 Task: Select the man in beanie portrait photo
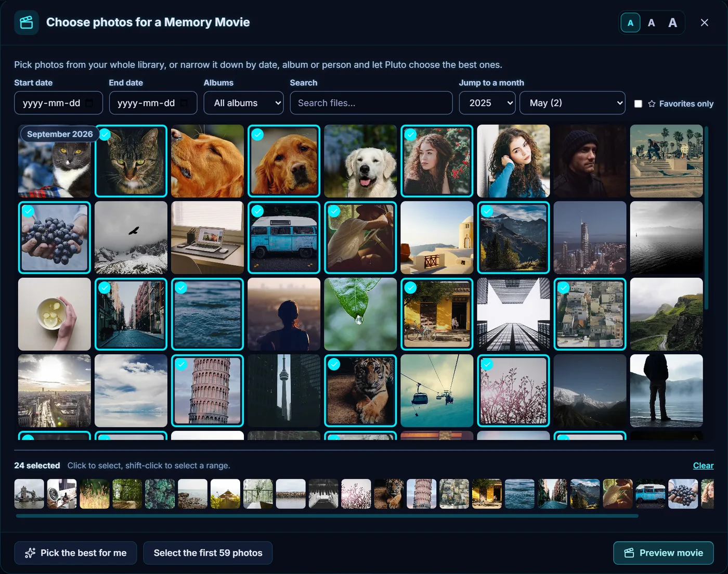point(590,161)
